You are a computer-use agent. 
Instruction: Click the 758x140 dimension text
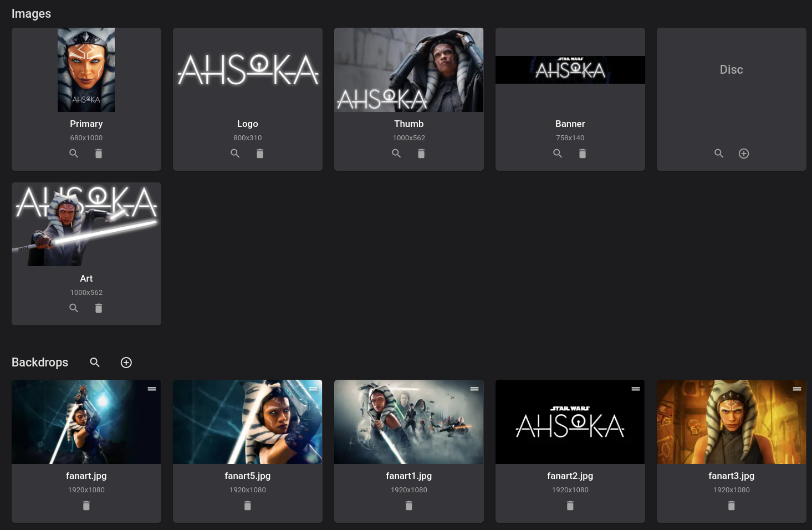570,138
